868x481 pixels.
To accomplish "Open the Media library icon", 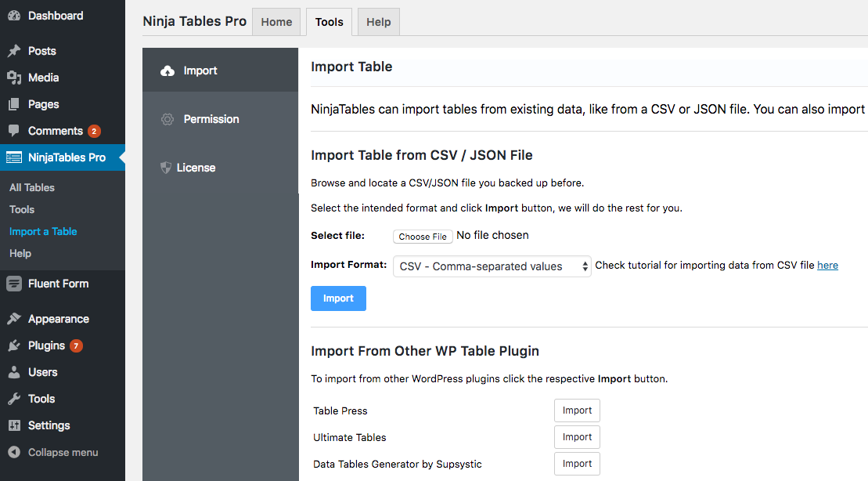I will 13,77.
